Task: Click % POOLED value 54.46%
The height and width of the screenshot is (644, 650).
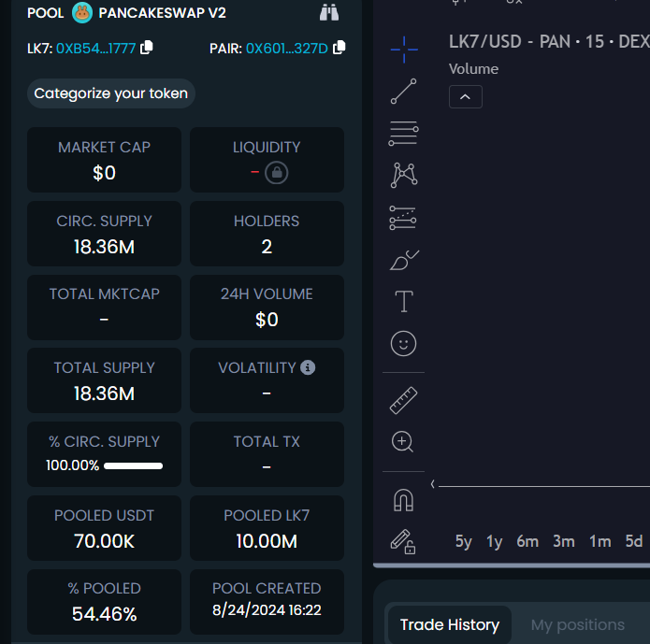Action: pos(104,614)
